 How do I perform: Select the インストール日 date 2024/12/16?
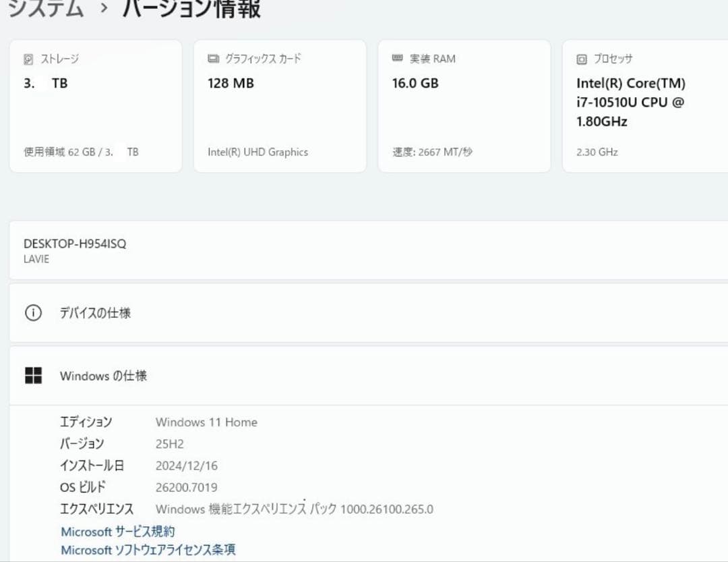coord(186,465)
